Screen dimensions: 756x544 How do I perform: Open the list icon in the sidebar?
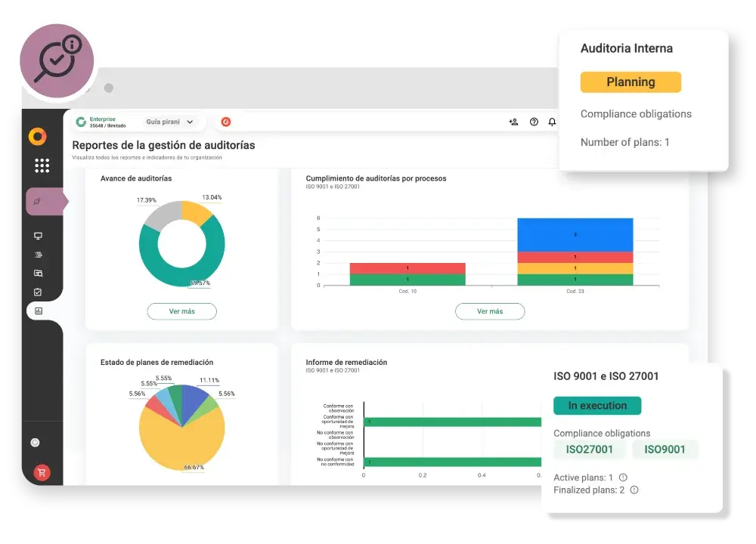click(38, 255)
